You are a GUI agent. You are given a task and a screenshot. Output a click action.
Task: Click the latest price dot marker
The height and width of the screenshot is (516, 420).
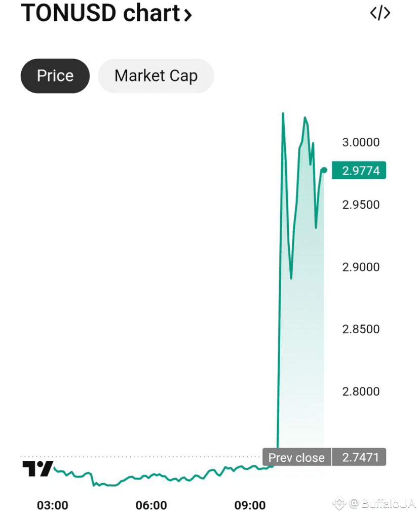[324, 170]
